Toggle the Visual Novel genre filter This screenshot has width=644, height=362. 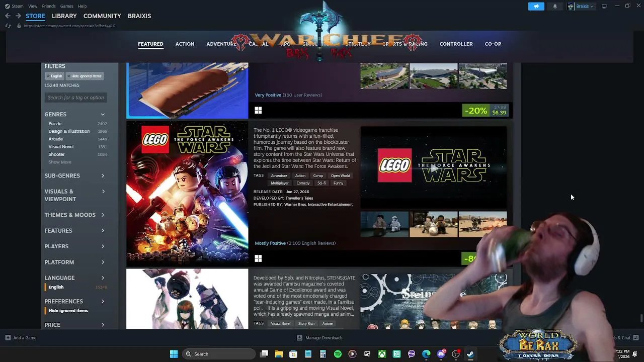[61, 147]
